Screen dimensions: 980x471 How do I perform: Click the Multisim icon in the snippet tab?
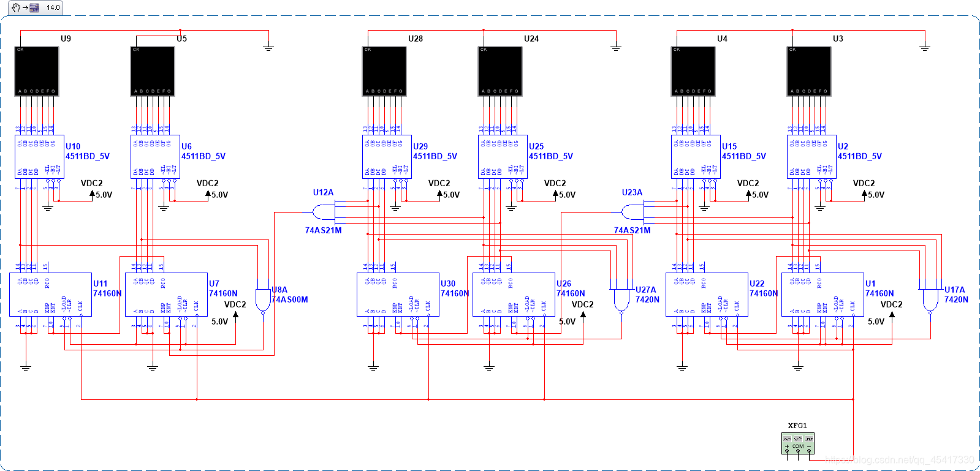coord(34,7)
